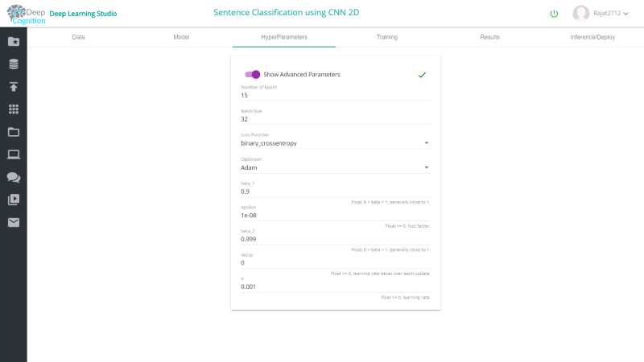This screenshot has width=644, height=362.
Task: Click the green checkmark in parameters panel
Action: pos(422,75)
